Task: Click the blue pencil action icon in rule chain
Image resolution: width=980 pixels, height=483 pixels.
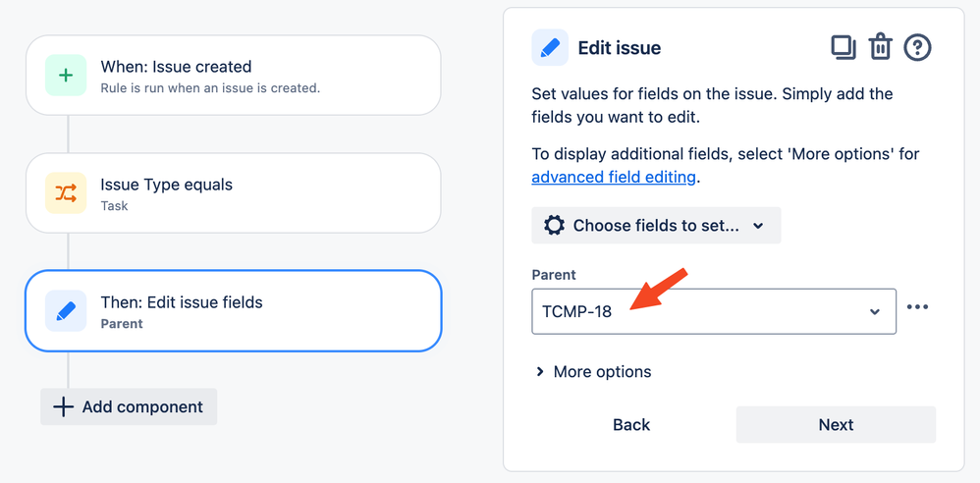Action: (x=66, y=310)
